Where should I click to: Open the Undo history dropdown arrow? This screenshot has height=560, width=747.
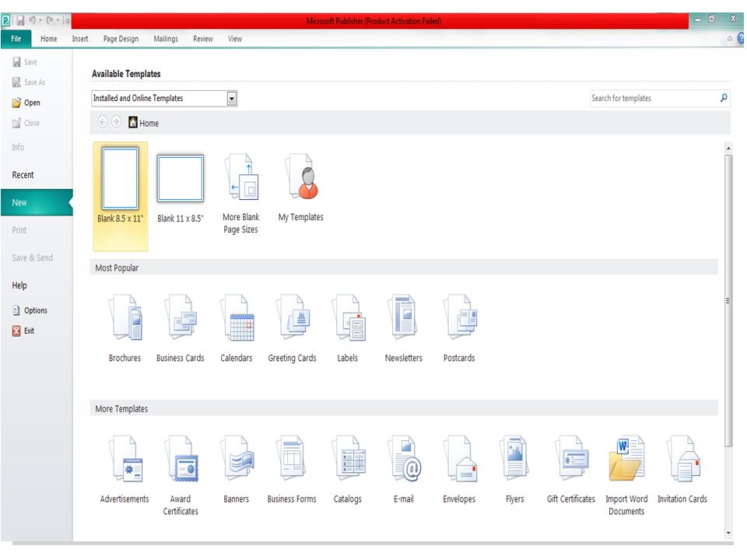40,20
